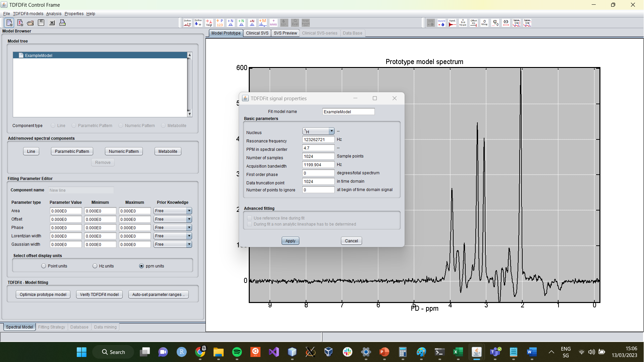Tick non analytic lineshape checkbox
Screen dimensions: 644x362
click(x=249, y=224)
